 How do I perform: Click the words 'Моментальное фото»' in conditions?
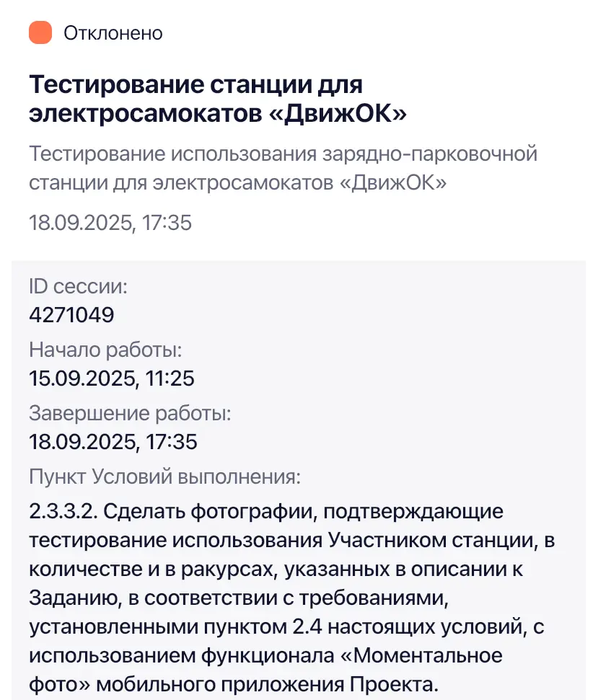[266, 670]
